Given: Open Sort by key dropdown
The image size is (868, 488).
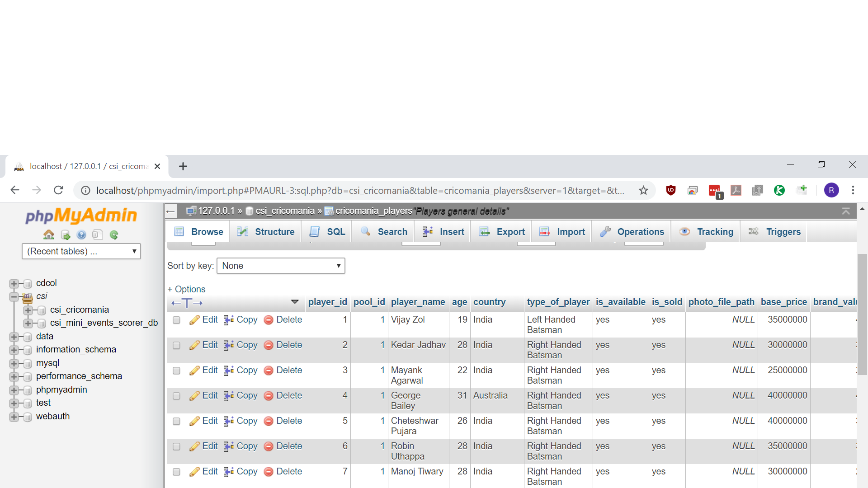Looking at the screenshot, I should [x=281, y=266].
